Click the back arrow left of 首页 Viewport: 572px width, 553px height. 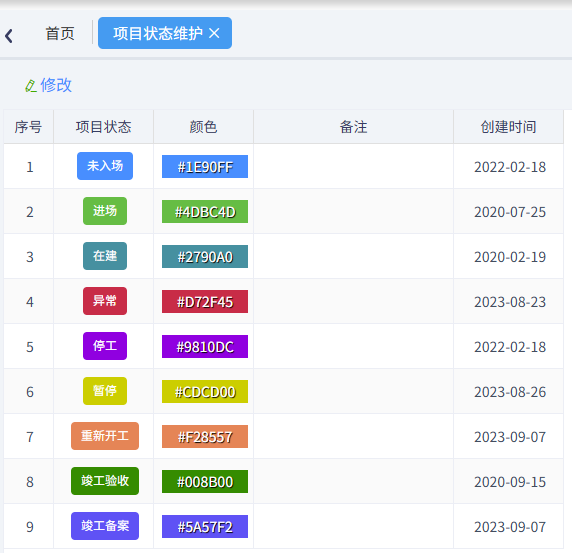point(9,36)
